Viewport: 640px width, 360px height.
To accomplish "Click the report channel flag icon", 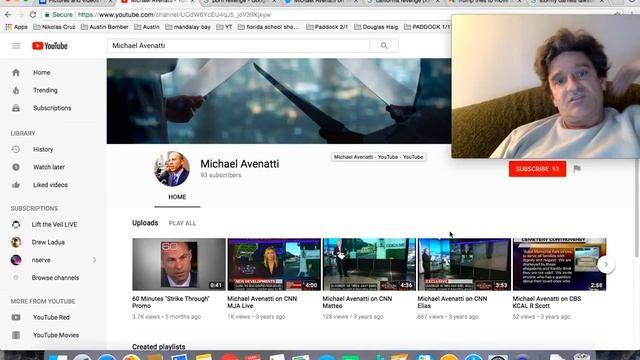I will (577, 169).
